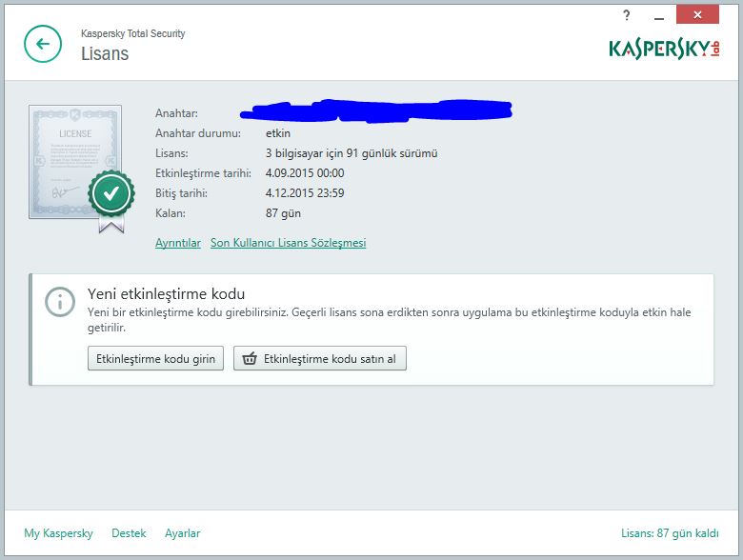Open Destek support link
This screenshot has width=743, height=560.
pyautogui.click(x=129, y=533)
